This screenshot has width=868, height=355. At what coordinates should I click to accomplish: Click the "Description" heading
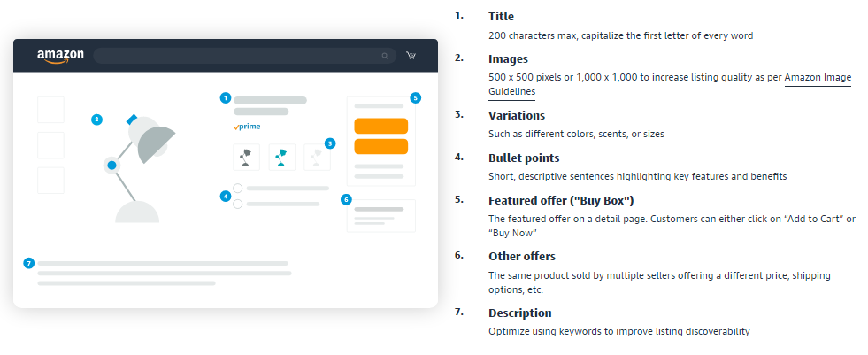tap(519, 313)
